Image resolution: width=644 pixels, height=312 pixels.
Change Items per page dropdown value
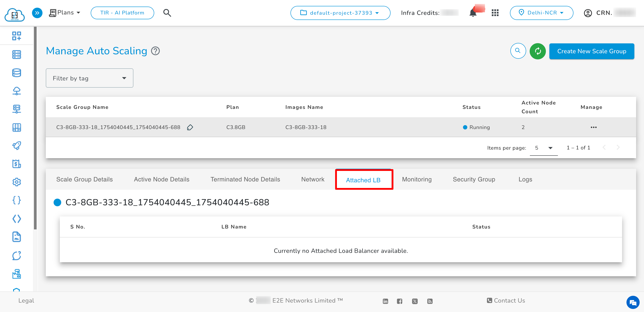point(543,148)
